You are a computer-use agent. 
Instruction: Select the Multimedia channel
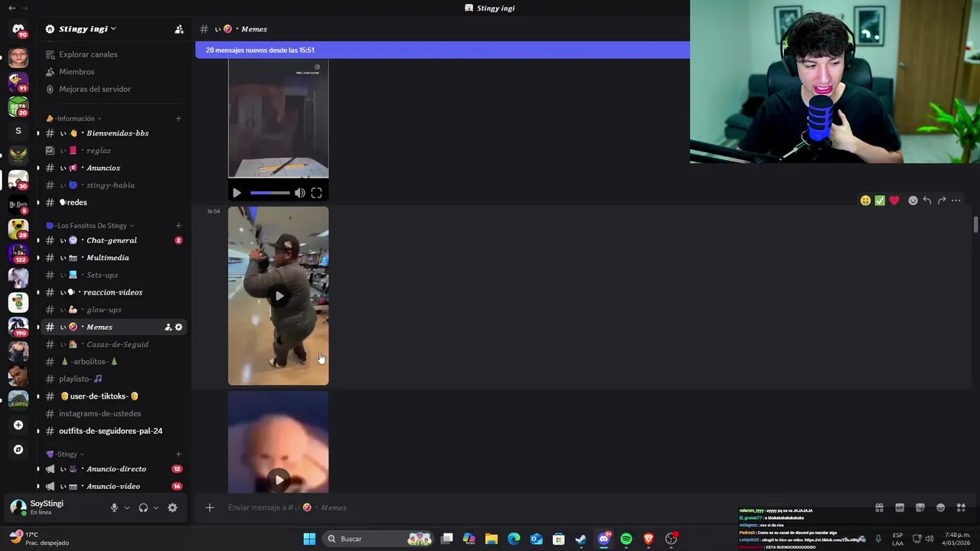(113, 258)
